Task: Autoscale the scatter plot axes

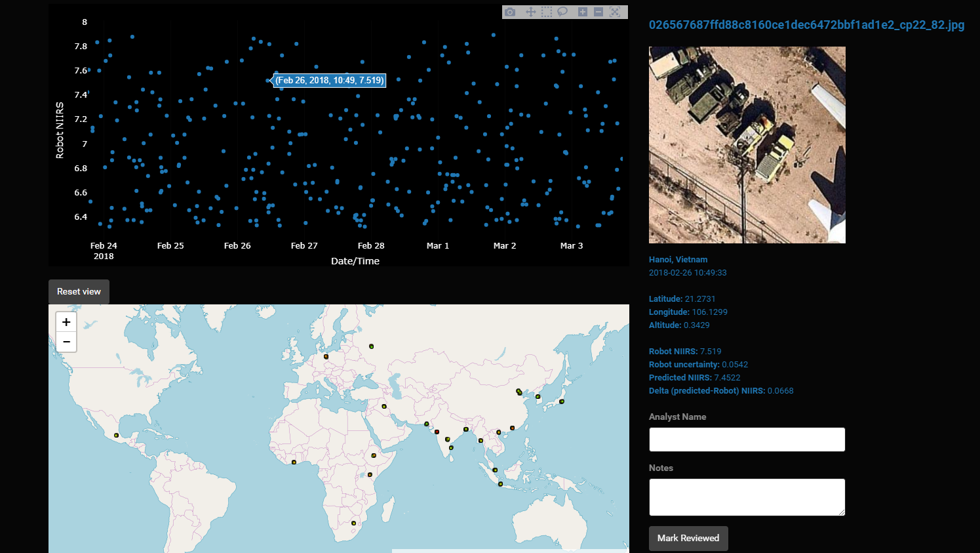Action: [x=615, y=12]
